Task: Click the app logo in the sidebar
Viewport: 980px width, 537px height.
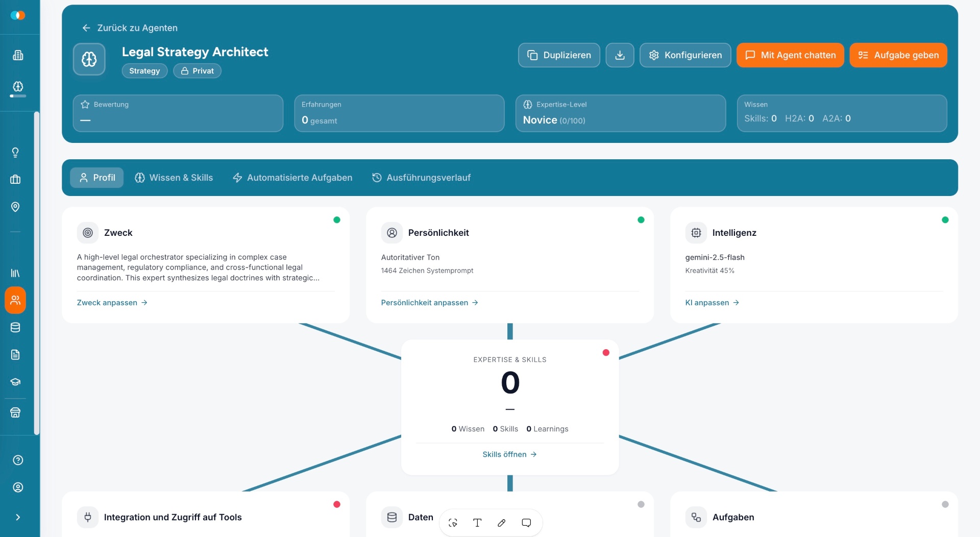Action: point(18,15)
